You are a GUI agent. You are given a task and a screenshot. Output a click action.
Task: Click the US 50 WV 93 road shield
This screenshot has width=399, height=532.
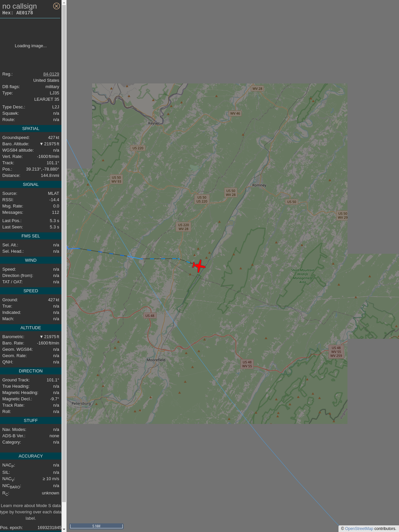pos(116,180)
